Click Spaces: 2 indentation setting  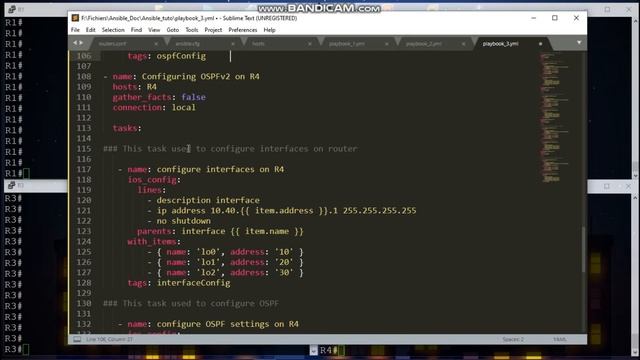point(513,339)
